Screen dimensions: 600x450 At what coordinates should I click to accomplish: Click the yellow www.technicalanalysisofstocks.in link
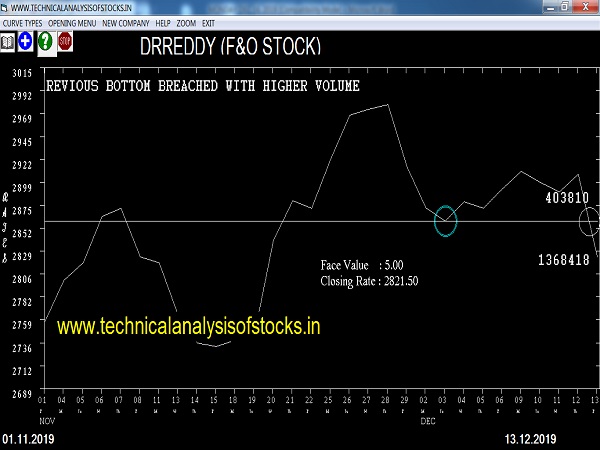pos(188,326)
